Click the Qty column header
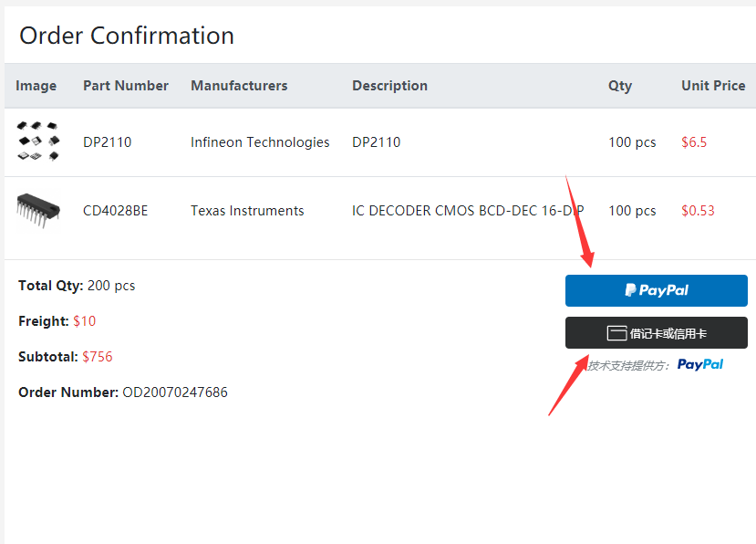Image resolution: width=756 pixels, height=544 pixels. tap(620, 86)
